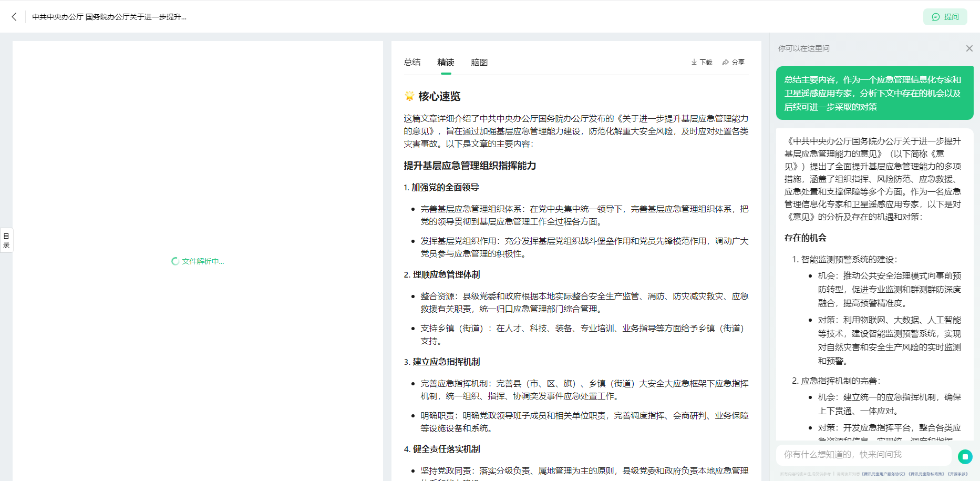This screenshot has width=980, height=481.
Task: Select the 精读 tab
Action: [x=446, y=63]
